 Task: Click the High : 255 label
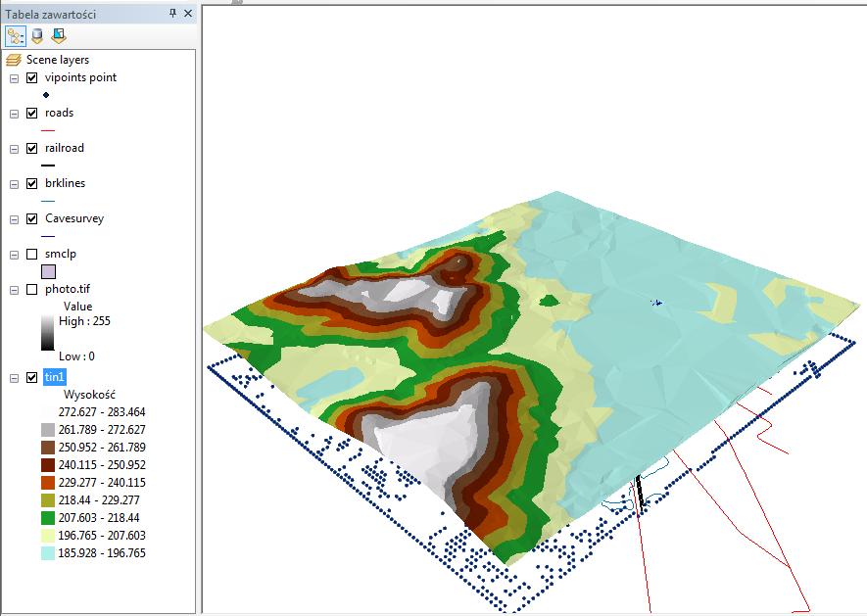[84, 321]
